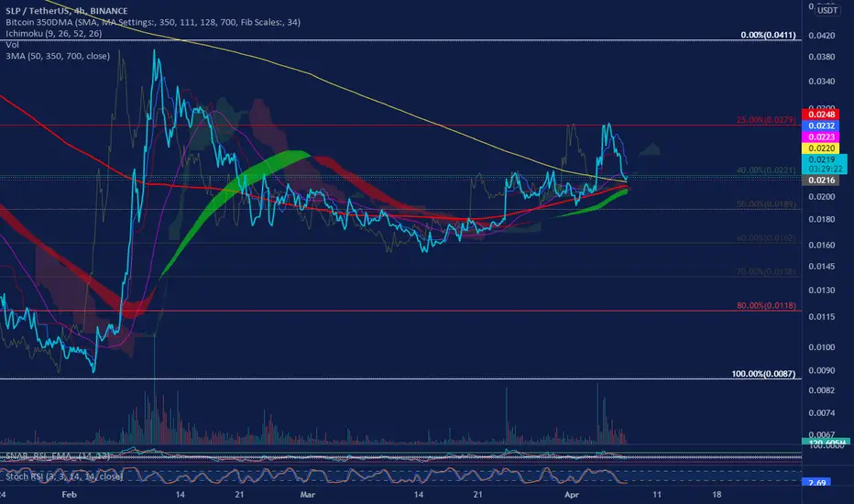Viewport: 854px width, 504px height.
Task: Click the 25.00%(0.0279) Fib level label
Action: tap(766, 119)
